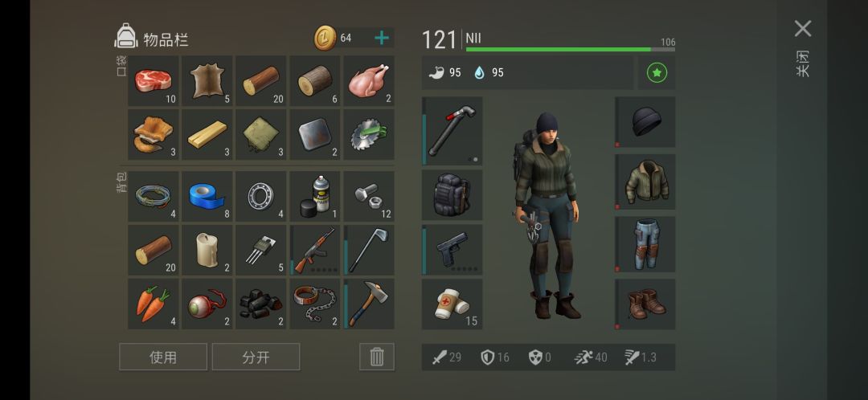Select the carrots item stack
This screenshot has width=868, height=400.
pyautogui.click(x=154, y=304)
